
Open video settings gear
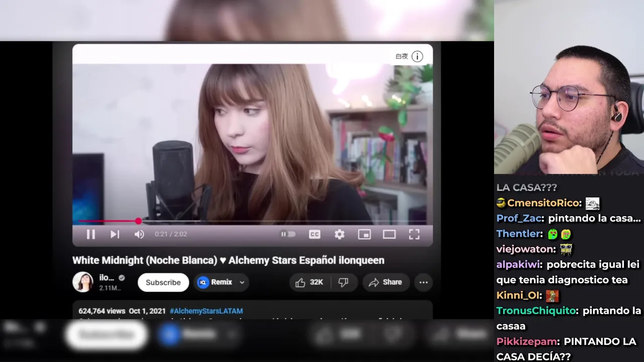point(340,234)
